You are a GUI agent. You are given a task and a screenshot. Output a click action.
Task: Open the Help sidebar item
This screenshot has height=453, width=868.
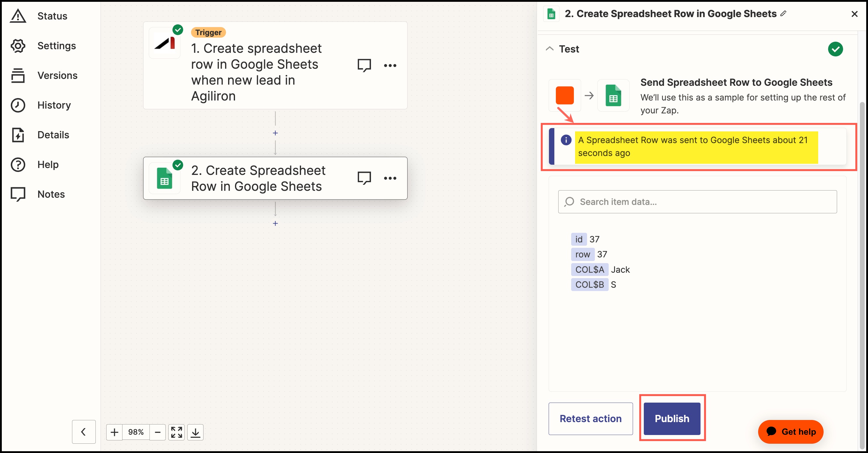48,165
